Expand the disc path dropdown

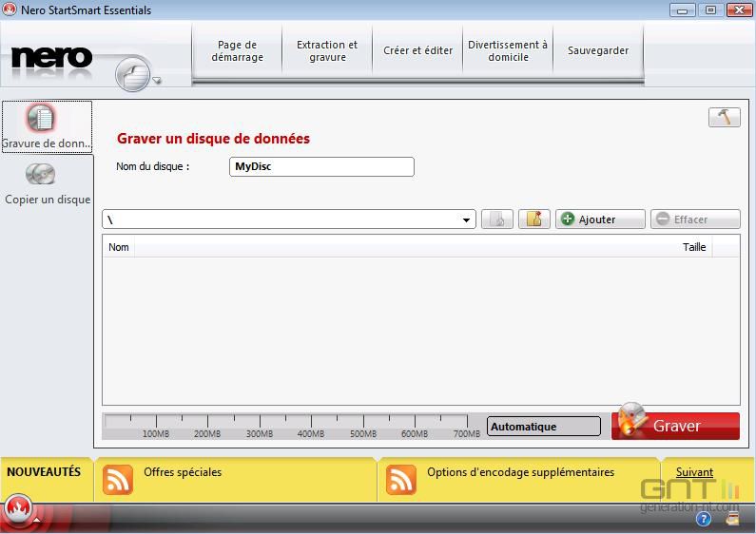(466, 219)
